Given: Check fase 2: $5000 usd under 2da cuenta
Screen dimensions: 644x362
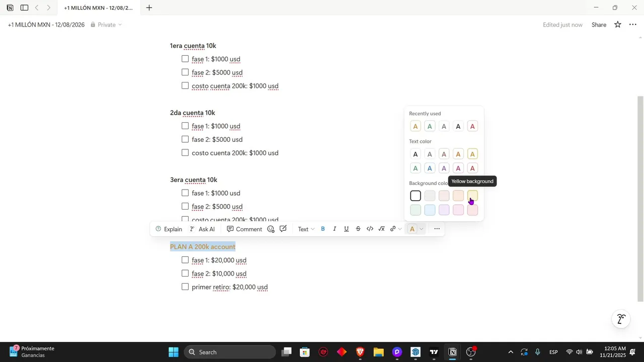Looking at the screenshot, I should 185,139.
